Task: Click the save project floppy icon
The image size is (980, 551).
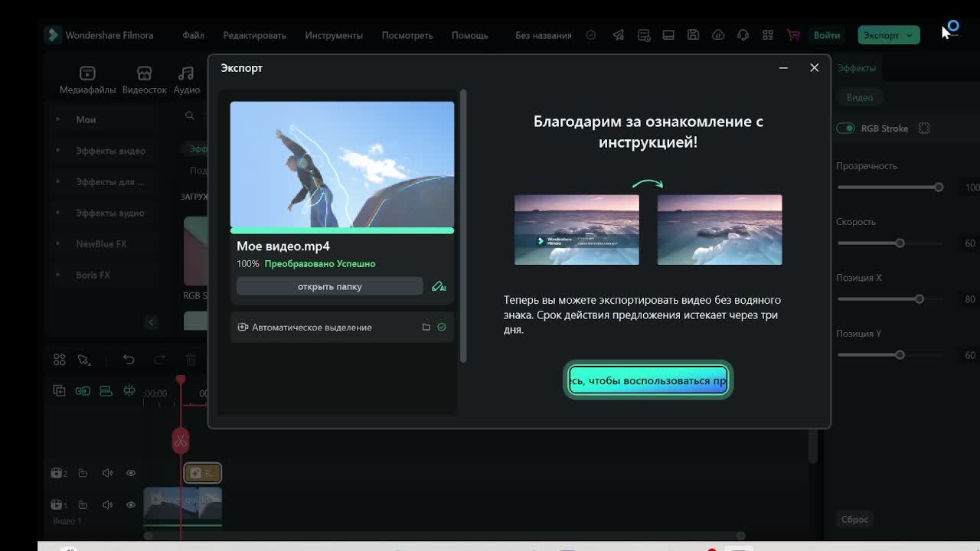Action: click(x=693, y=35)
